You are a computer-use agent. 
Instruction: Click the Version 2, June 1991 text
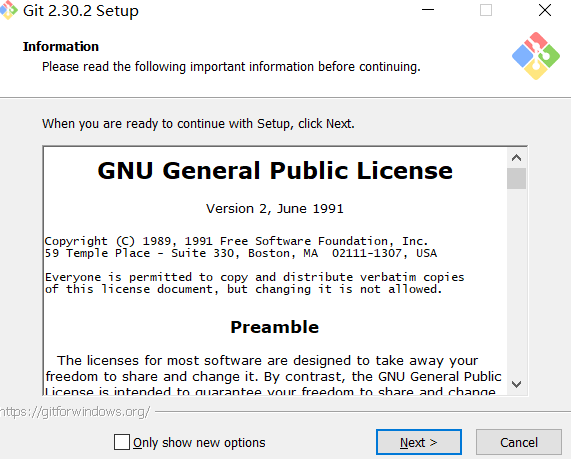click(275, 209)
